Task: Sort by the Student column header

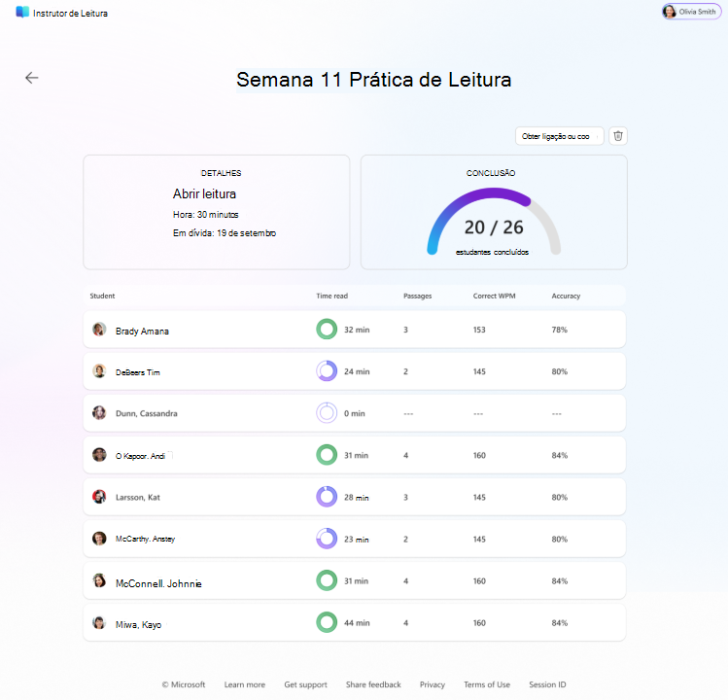Action: pyautogui.click(x=102, y=296)
